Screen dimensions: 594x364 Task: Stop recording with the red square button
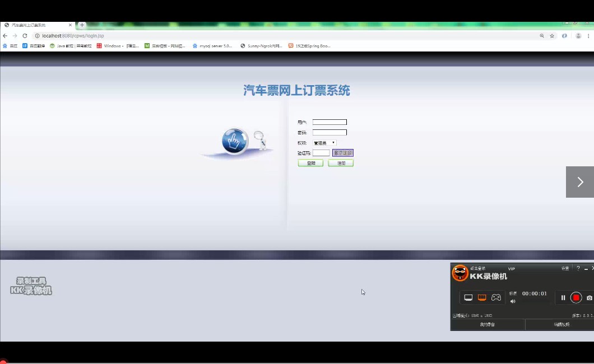(576, 298)
